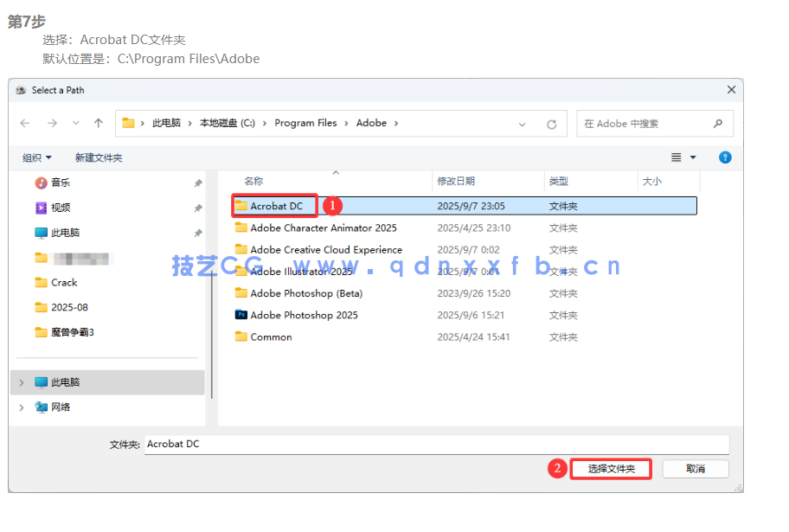Viewport: 789px width, 532px height.
Task: Click Adobe in the breadcrumb bar
Action: click(x=370, y=123)
